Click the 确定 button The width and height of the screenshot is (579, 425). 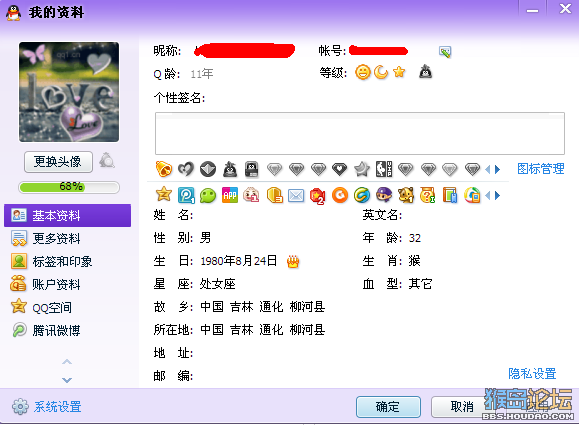tap(388, 407)
